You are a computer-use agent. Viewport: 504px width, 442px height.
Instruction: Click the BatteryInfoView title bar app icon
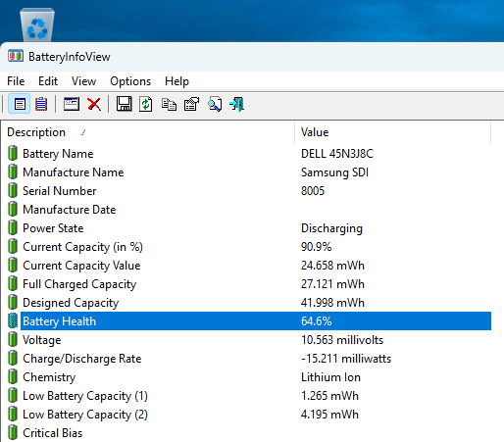(x=16, y=56)
